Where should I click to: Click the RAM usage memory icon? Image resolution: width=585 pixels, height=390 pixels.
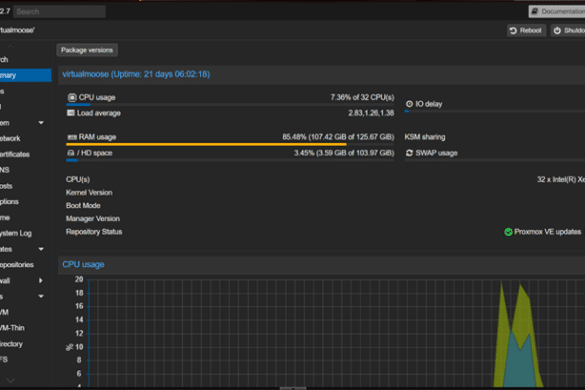tap(72, 137)
